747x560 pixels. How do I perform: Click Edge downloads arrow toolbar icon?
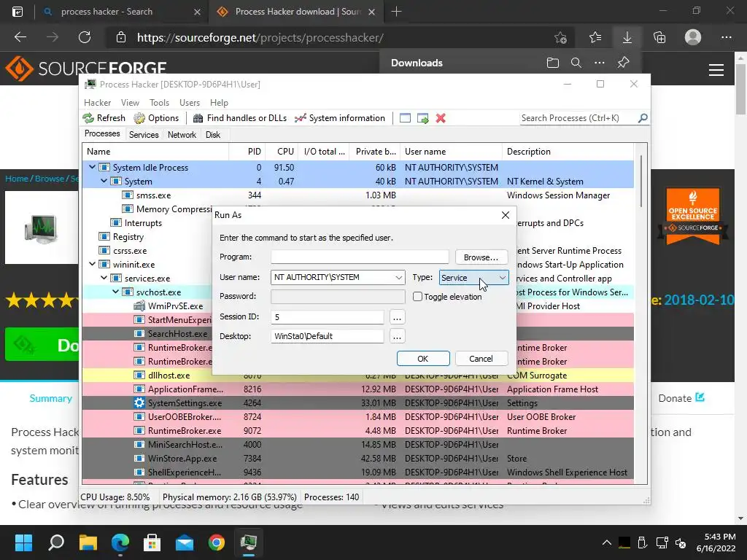click(627, 37)
